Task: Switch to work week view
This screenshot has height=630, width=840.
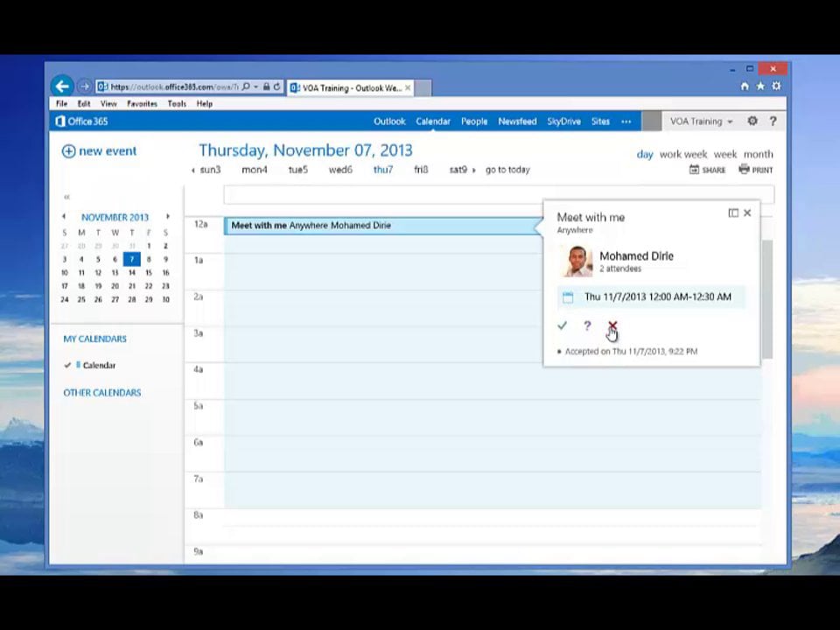Action: [x=683, y=154]
